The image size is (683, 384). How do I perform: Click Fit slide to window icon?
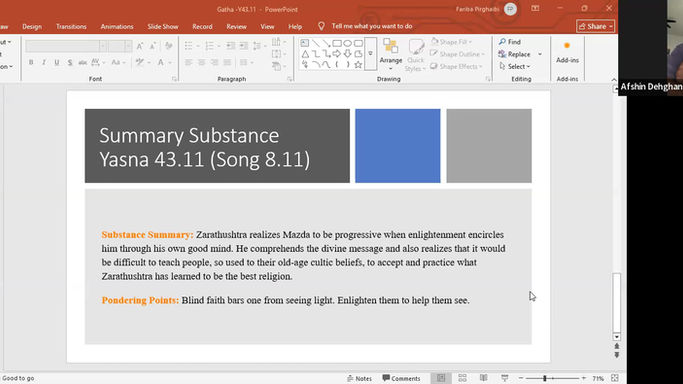pyautogui.click(x=615, y=378)
